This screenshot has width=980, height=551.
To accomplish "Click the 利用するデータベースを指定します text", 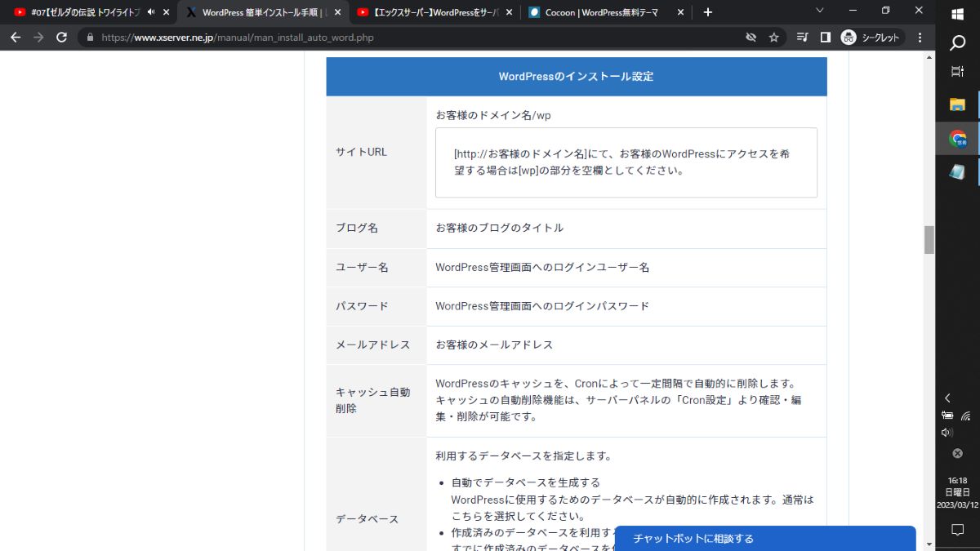I will click(523, 455).
